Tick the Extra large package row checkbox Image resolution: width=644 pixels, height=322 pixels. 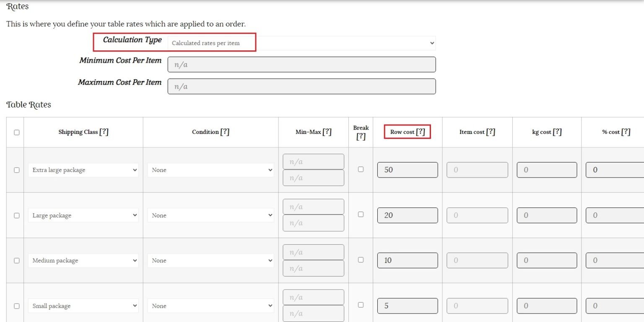coord(17,170)
